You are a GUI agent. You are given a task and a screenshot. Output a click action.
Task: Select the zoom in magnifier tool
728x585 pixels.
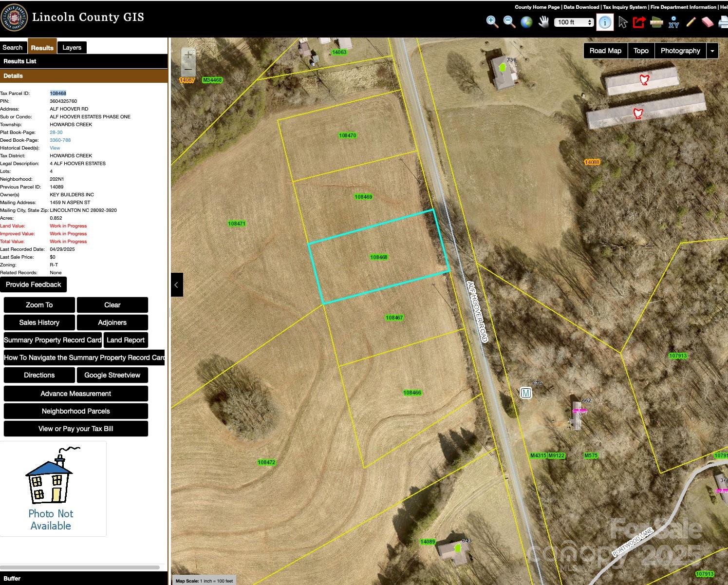click(x=492, y=22)
